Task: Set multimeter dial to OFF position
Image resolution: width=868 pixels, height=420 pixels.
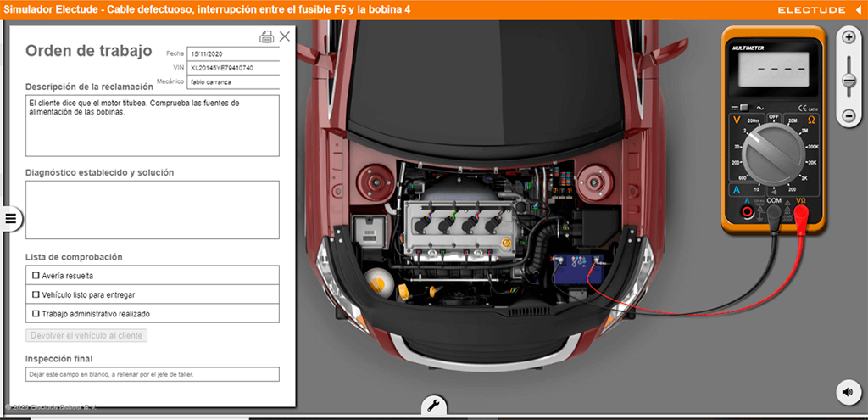Action: point(772,119)
